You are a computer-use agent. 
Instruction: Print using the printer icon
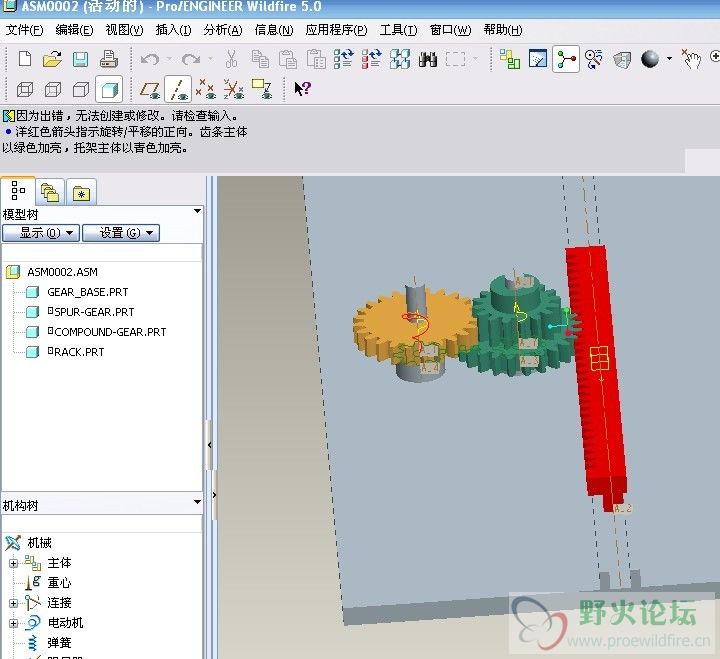point(109,60)
